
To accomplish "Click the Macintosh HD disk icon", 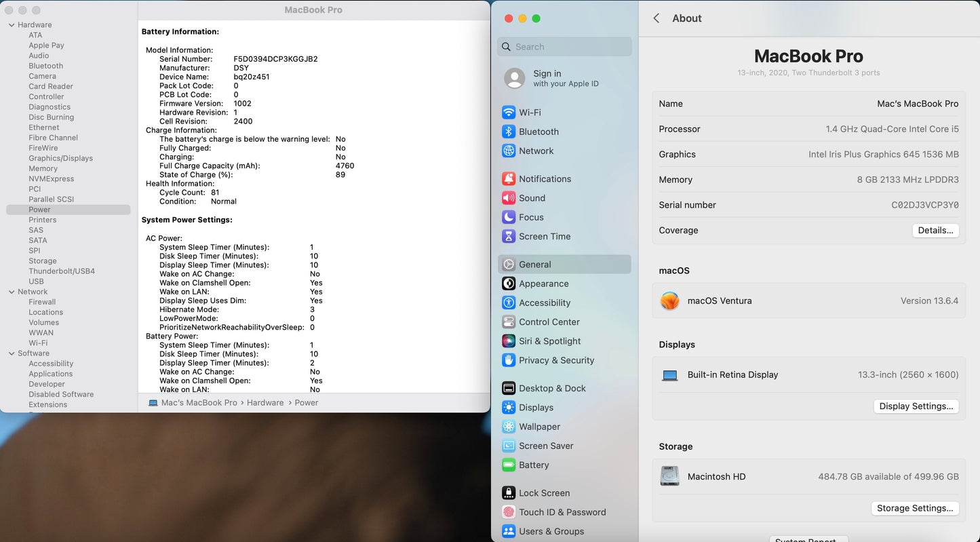I will (x=670, y=476).
